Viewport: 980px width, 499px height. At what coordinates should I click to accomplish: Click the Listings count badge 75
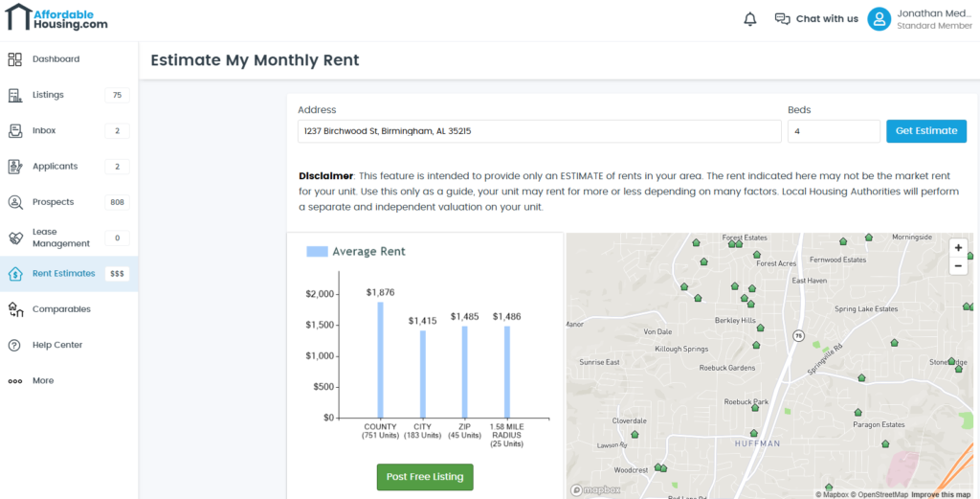pyautogui.click(x=117, y=95)
